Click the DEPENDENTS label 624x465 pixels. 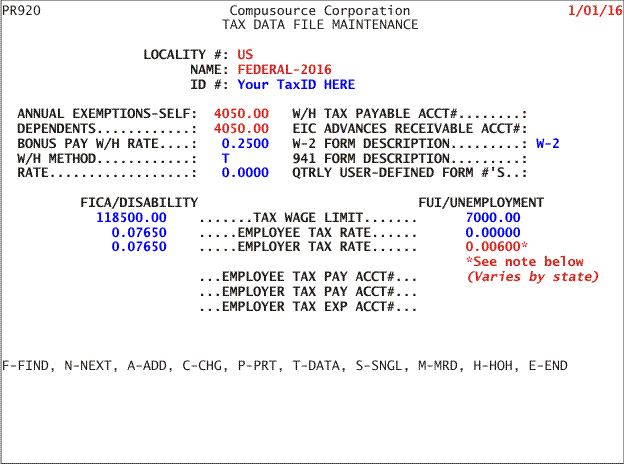(107, 129)
